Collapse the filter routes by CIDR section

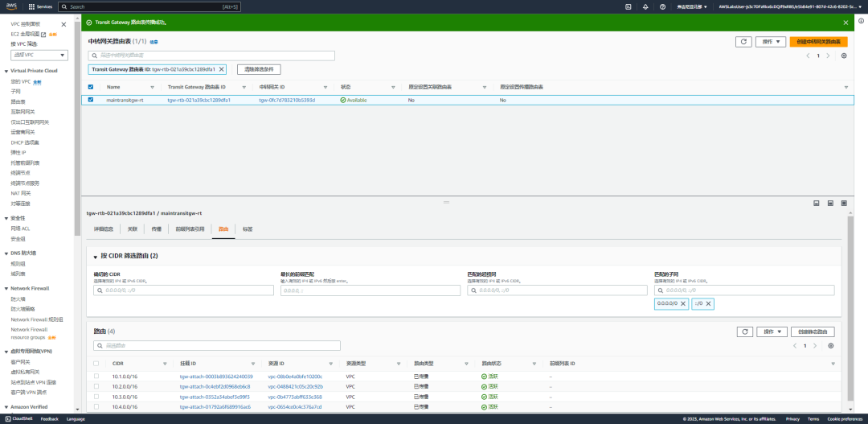pos(96,257)
